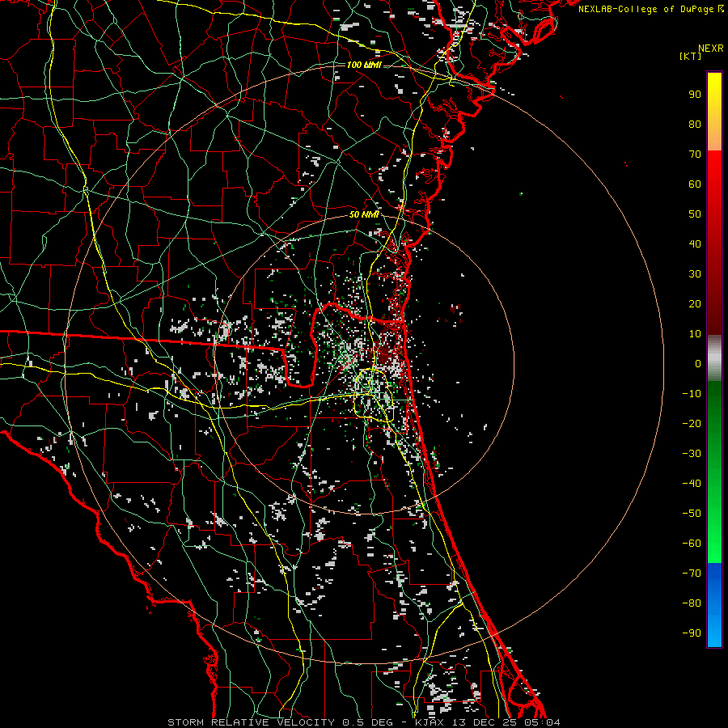Click the 0 value on velocity scale
Viewport: 728px width, 728px height.
tap(697, 364)
